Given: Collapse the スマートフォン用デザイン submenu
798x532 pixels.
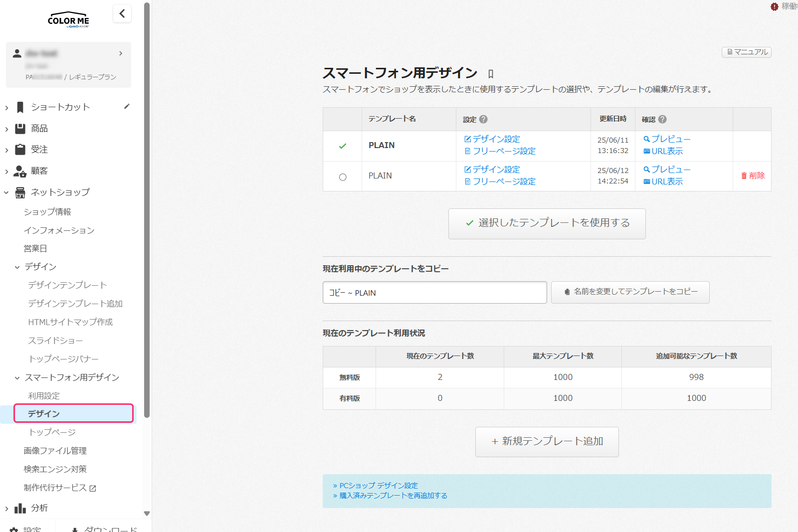Looking at the screenshot, I should [17, 378].
